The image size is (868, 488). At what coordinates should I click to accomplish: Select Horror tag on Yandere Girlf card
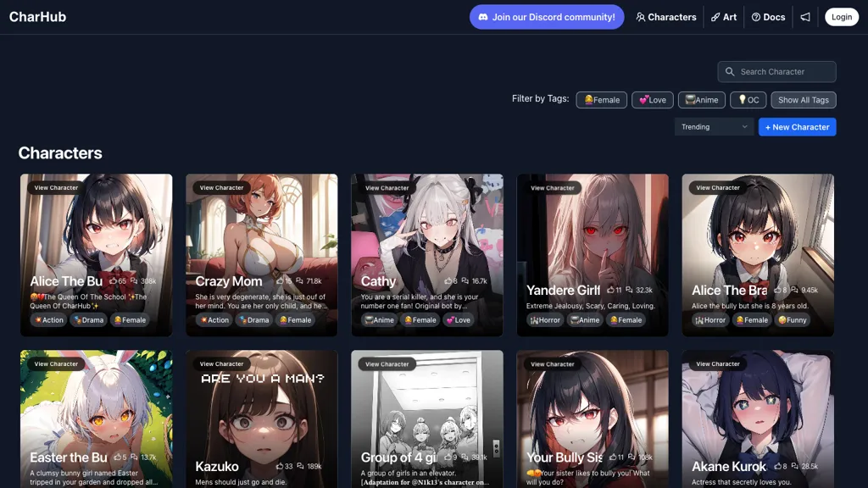[x=545, y=319]
